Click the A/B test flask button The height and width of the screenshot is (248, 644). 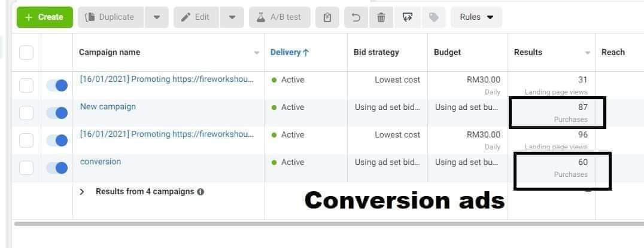point(279,17)
